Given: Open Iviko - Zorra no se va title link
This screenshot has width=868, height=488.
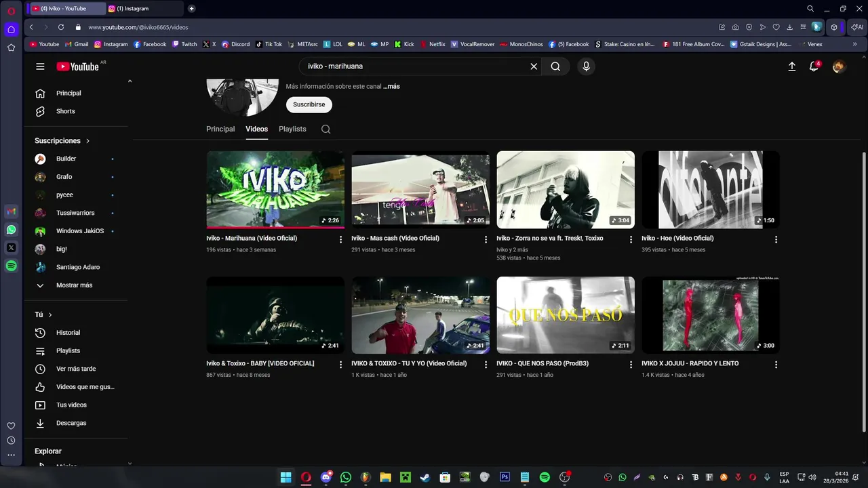Looking at the screenshot, I should click(549, 239).
